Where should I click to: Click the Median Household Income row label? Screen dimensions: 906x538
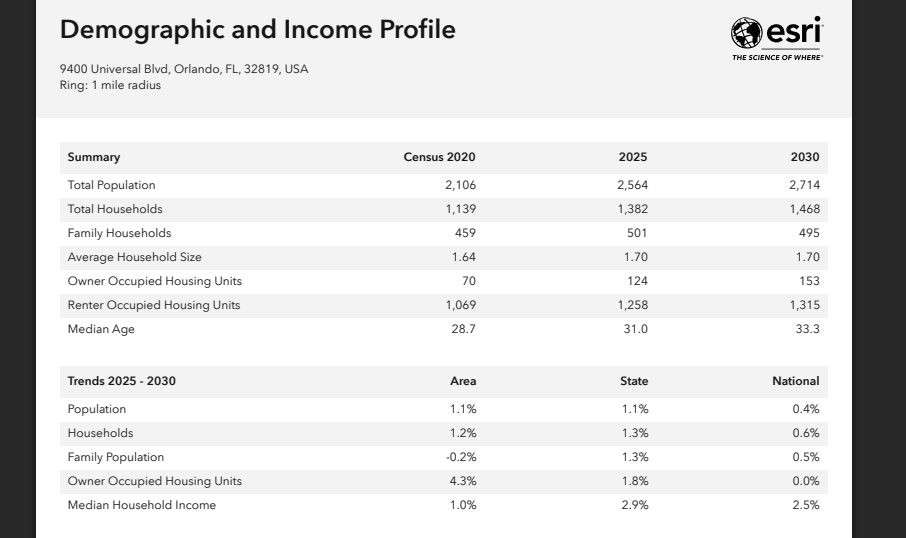tap(142, 505)
